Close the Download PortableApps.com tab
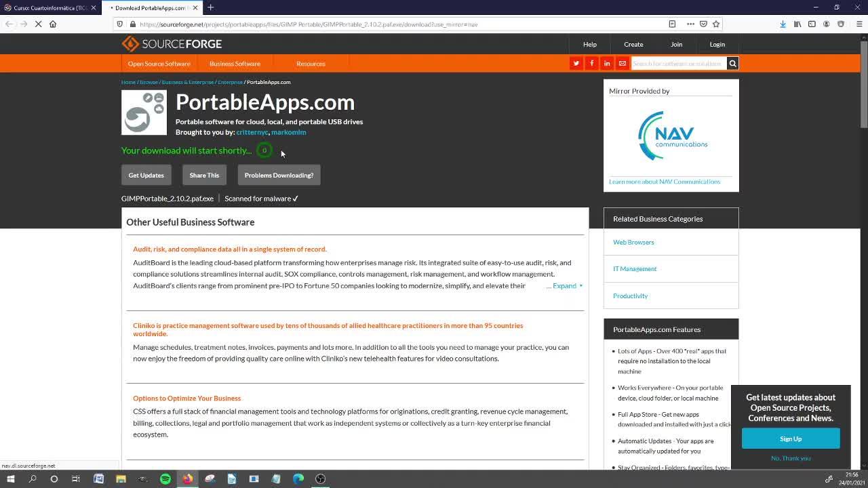Image resolution: width=868 pixels, height=488 pixels. (196, 7)
